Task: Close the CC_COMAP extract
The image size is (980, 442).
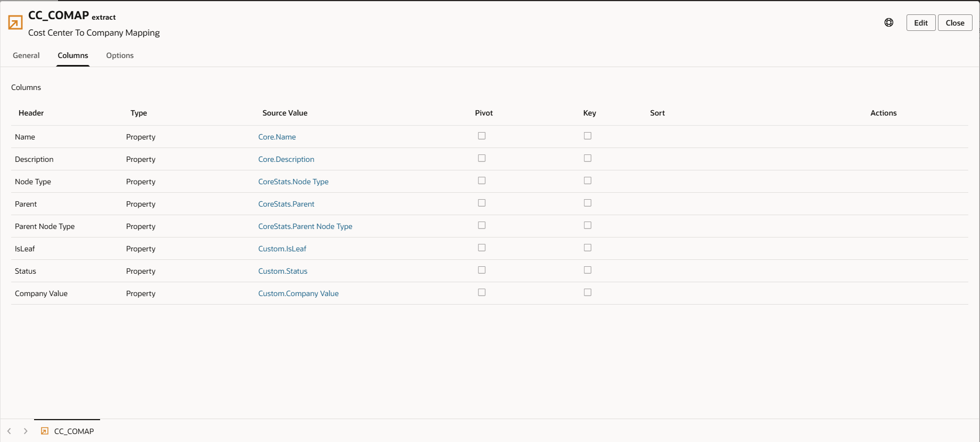Action: tap(955, 23)
